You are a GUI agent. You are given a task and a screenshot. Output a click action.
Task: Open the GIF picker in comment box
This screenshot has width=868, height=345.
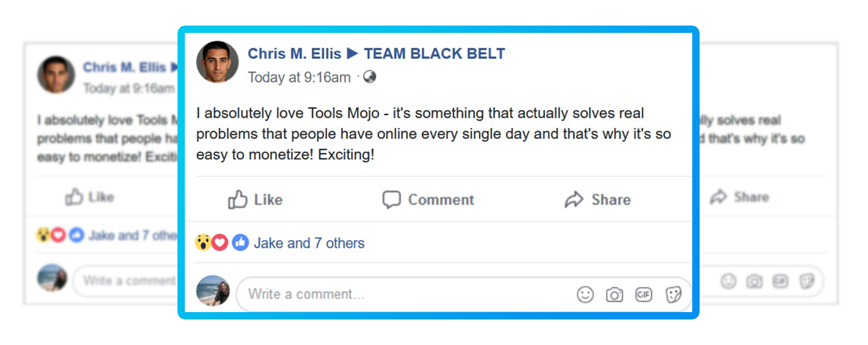(x=643, y=294)
